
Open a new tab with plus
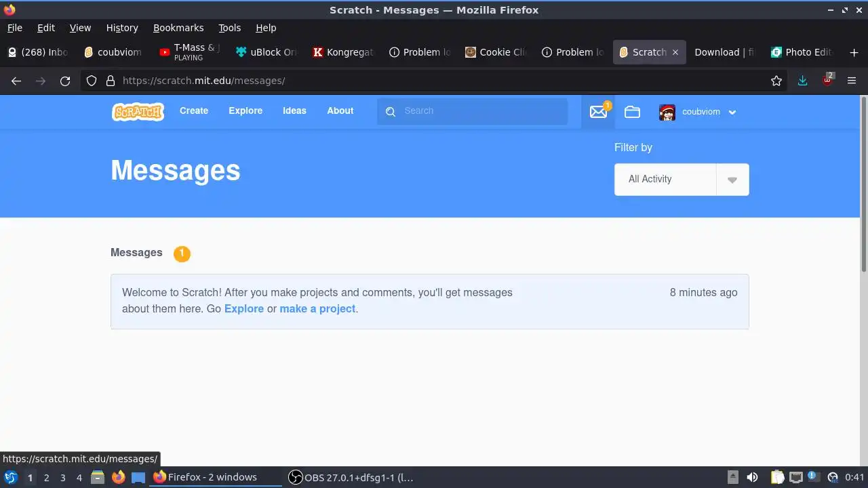854,52
